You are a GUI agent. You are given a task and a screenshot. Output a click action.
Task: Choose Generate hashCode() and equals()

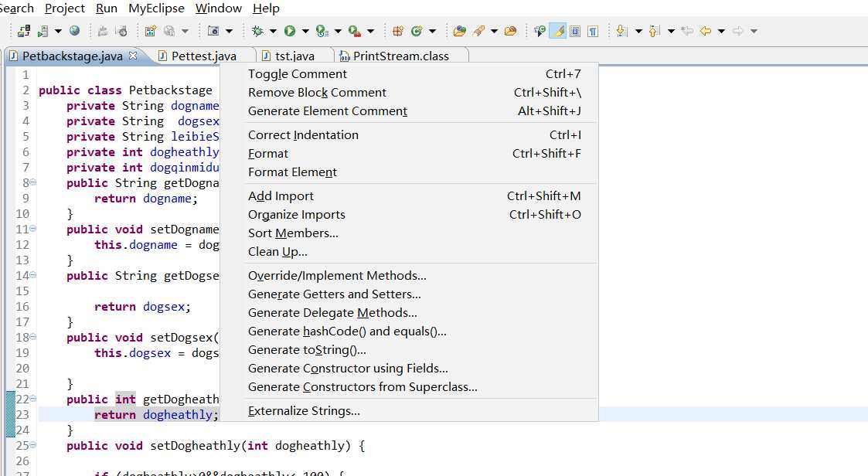point(409,331)
